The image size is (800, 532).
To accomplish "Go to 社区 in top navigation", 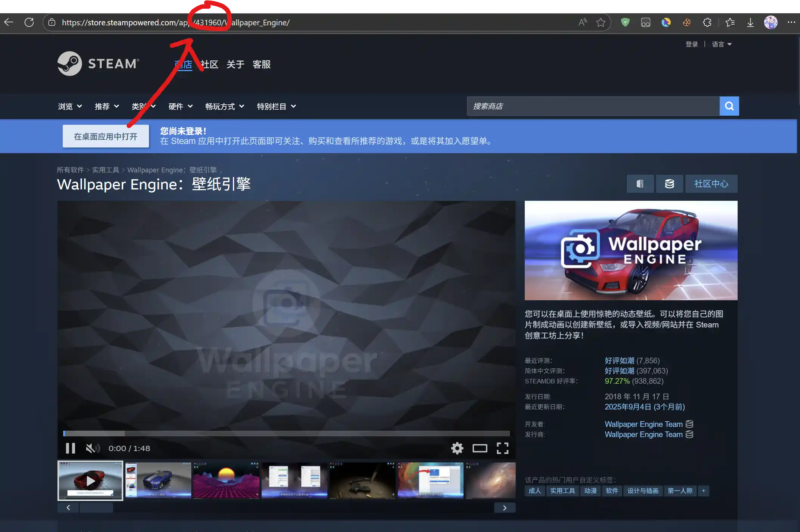I will coord(209,64).
